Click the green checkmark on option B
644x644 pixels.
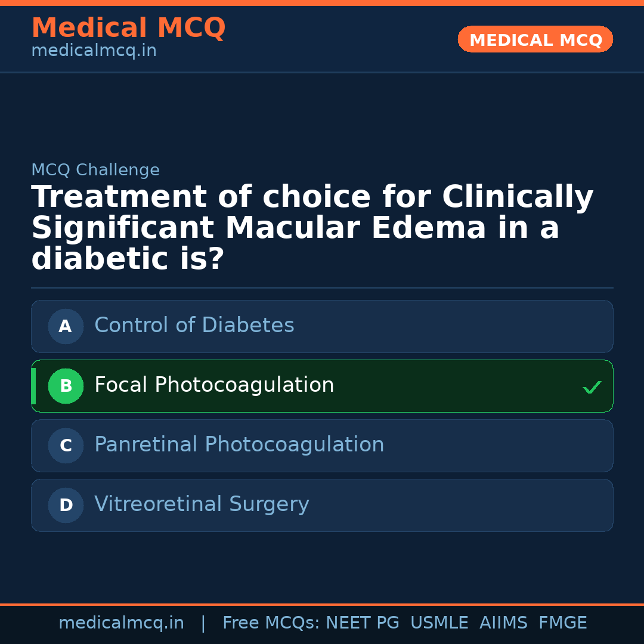pyautogui.click(x=592, y=388)
